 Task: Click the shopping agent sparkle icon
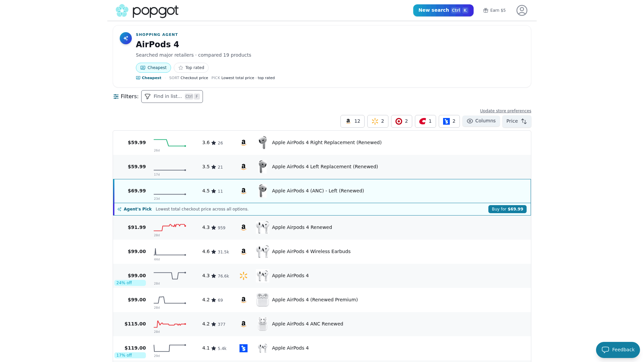126,38
